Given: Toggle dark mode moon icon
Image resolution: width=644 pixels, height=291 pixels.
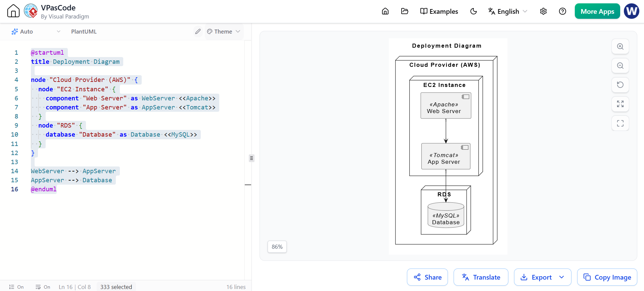Looking at the screenshot, I should 473,11.
